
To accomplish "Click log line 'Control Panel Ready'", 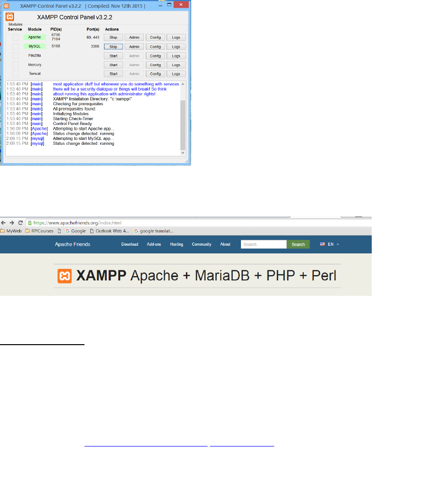I will pos(72,124).
